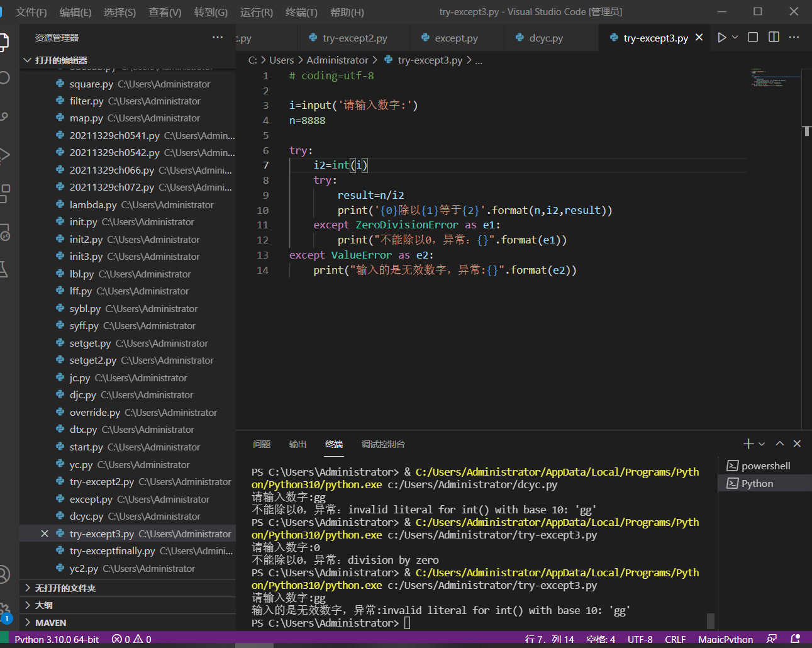Open the 终端(T) menu in menu bar
The image size is (812, 648).
click(x=301, y=12)
